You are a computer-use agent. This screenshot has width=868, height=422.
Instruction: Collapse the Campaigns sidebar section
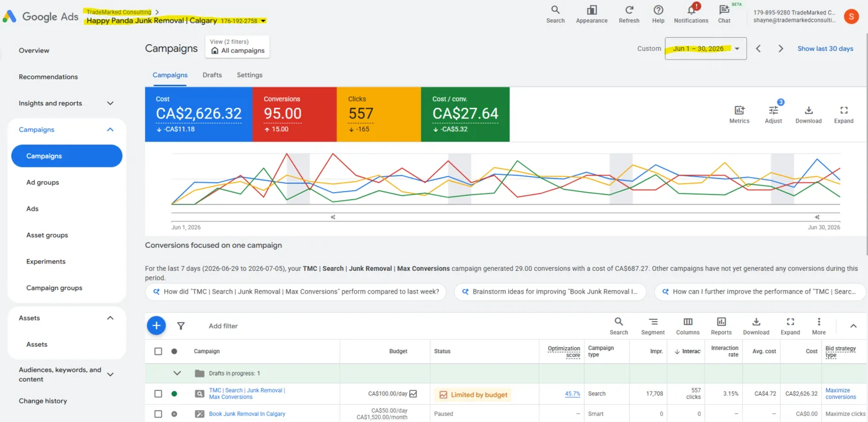point(110,130)
